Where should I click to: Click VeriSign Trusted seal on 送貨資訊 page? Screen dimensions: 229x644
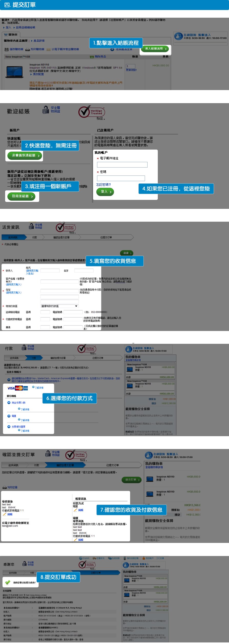click(66, 227)
